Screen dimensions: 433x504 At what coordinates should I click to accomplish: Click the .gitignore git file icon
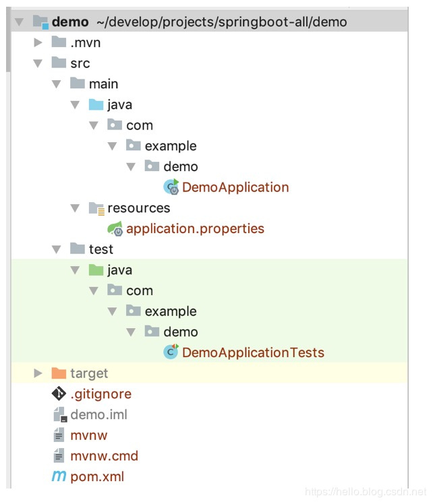click(59, 394)
